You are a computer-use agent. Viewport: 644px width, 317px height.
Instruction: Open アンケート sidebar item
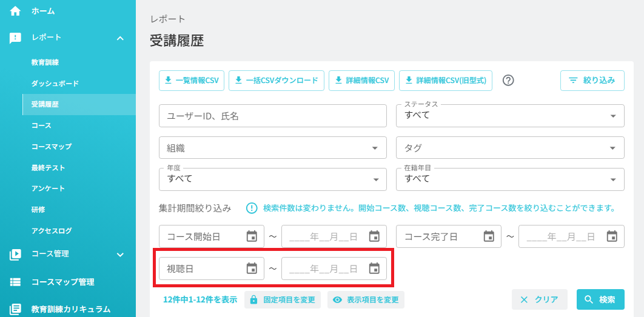pyautogui.click(x=48, y=189)
